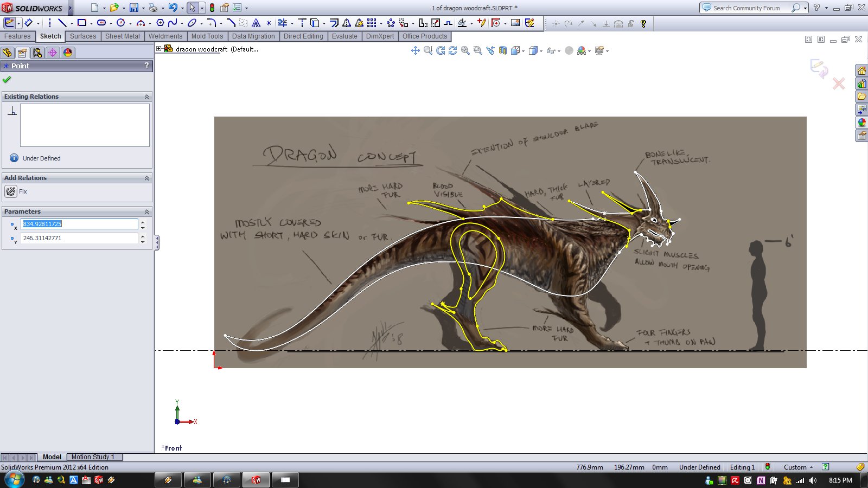Apply the Fix relation button
The width and height of the screenshot is (868, 488).
tap(11, 191)
